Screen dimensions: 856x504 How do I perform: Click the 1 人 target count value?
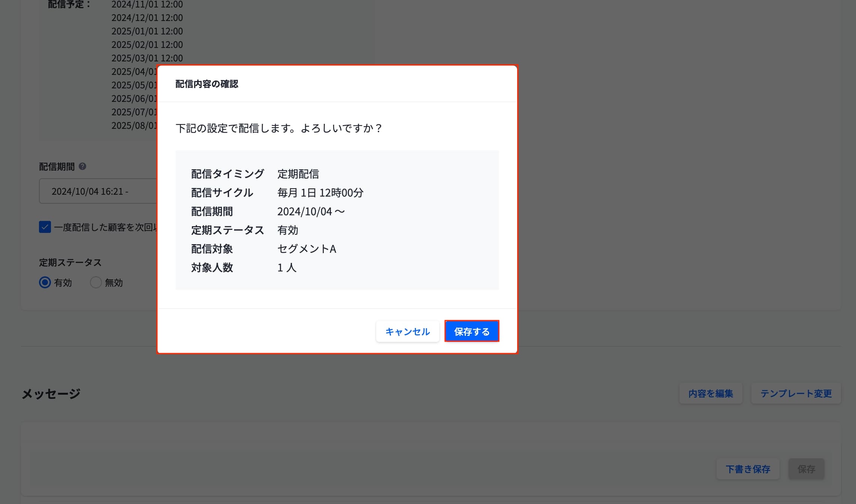pos(287,268)
